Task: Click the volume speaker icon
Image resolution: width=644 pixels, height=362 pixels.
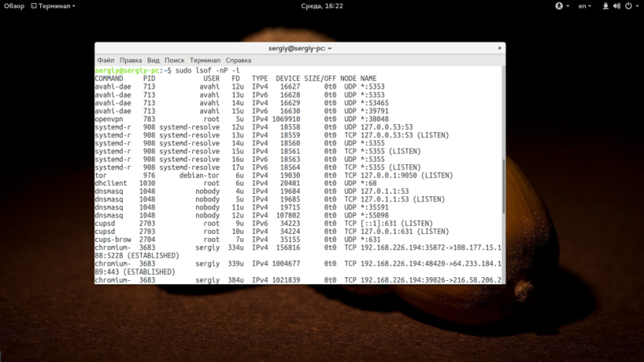Action: coord(617,6)
